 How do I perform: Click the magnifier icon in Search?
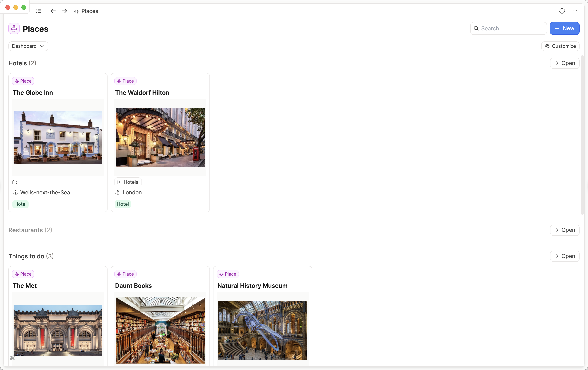pyautogui.click(x=476, y=28)
